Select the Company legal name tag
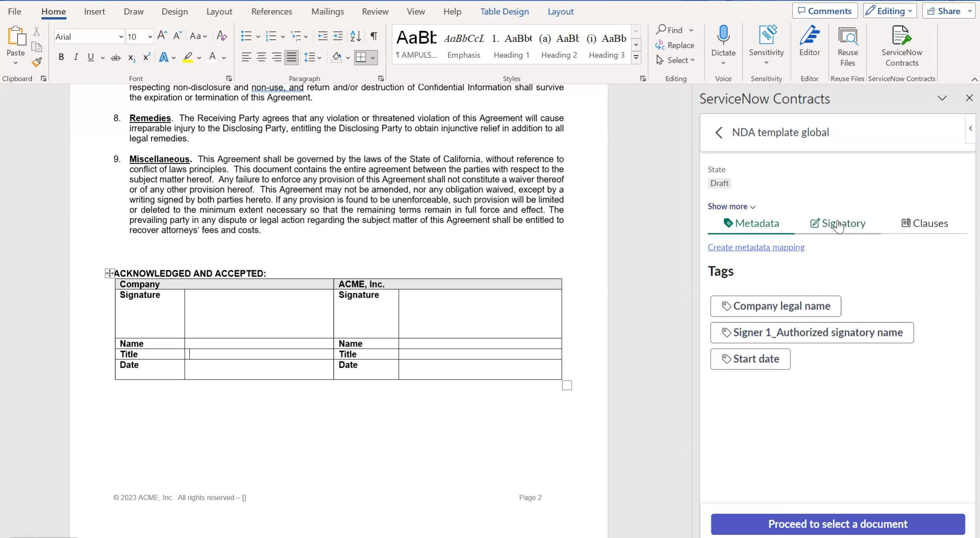 coord(775,306)
